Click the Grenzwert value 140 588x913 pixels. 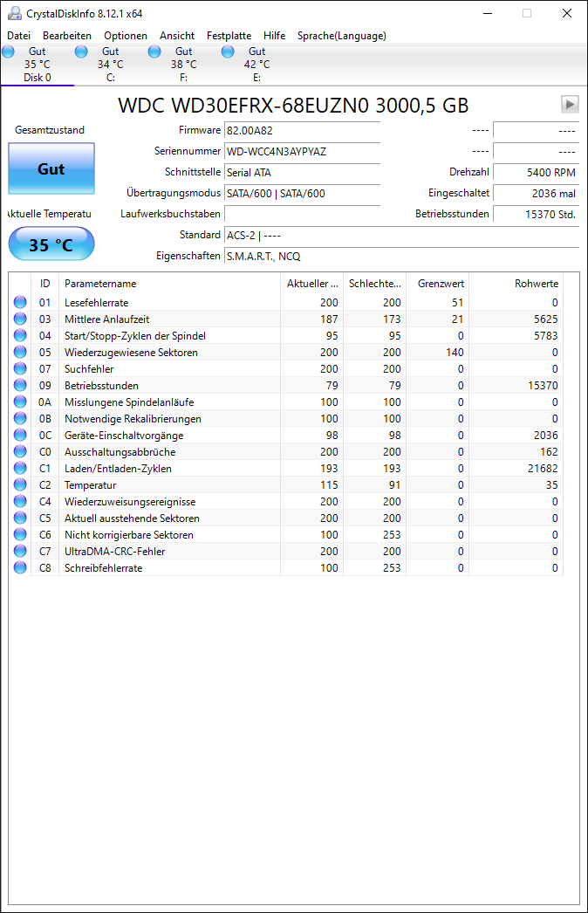pyautogui.click(x=455, y=353)
